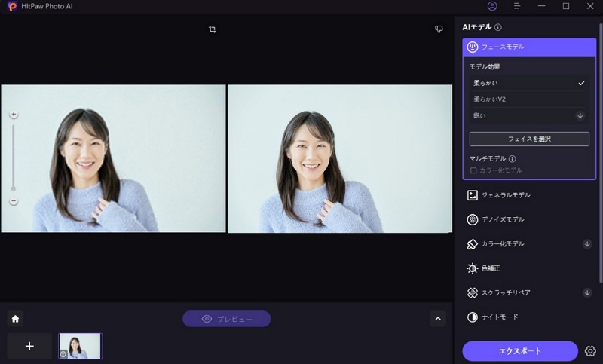Click the crop tool icon

(x=213, y=29)
